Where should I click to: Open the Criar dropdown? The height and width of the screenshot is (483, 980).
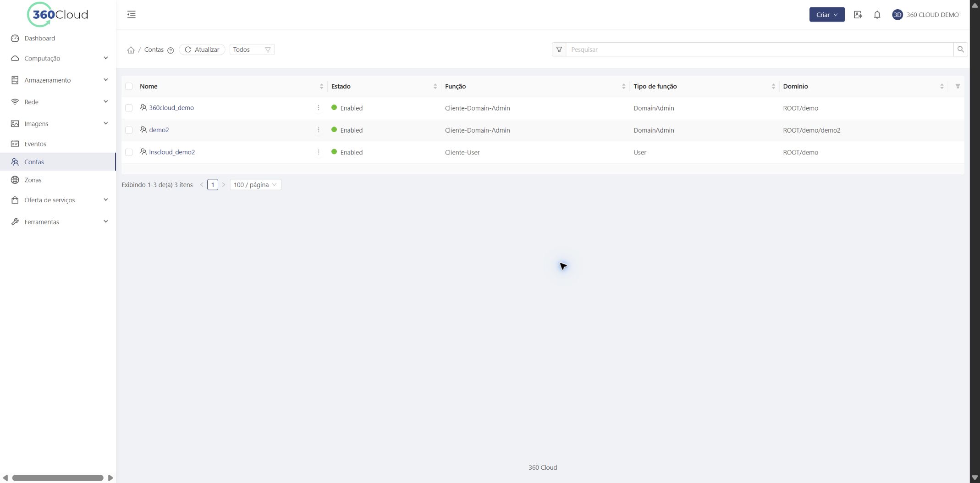click(x=827, y=15)
